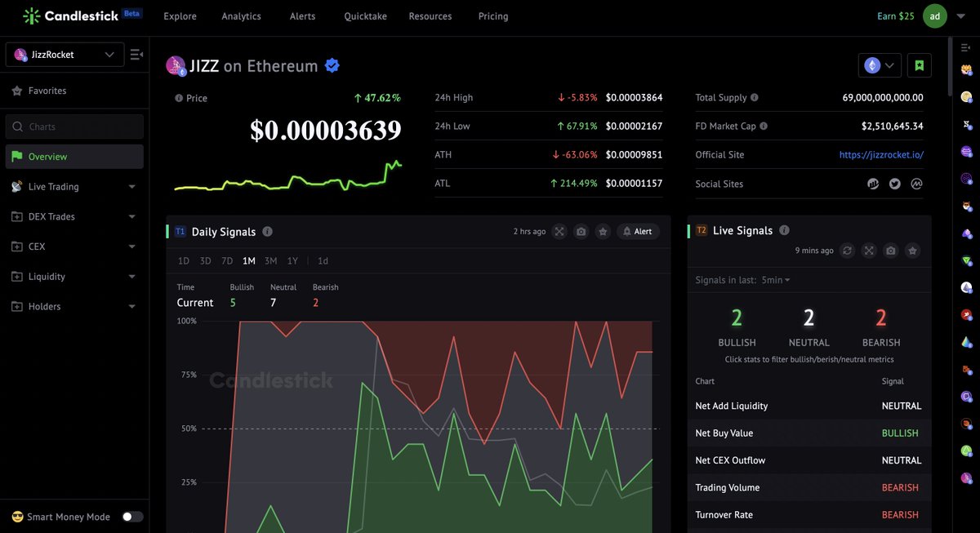This screenshot has height=533, width=980.
Task: Open the Explore menu
Action: [180, 16]
